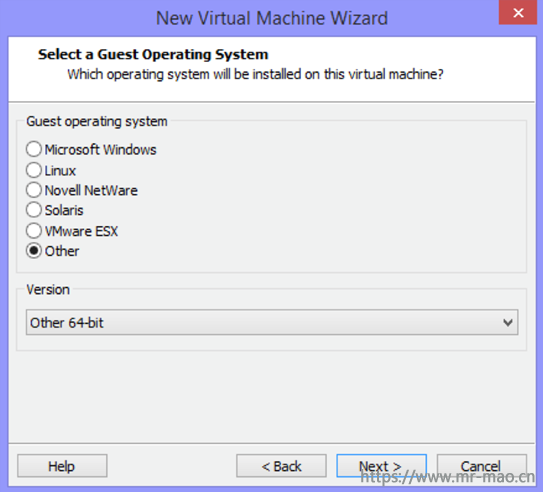543x492 pixels.
Task: Proceed with the Next button
Action: 381,466
